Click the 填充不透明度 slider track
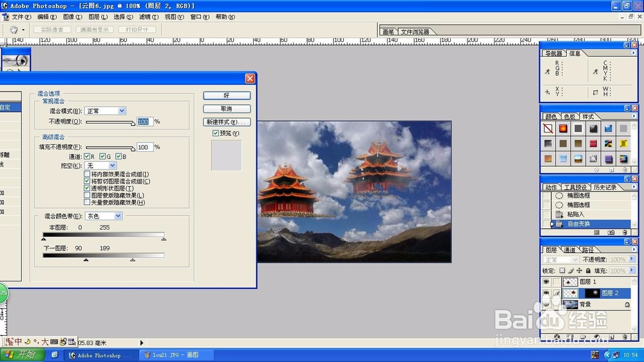Image resolution: width=644 pixels, height=362 pixels. point(110,148)
